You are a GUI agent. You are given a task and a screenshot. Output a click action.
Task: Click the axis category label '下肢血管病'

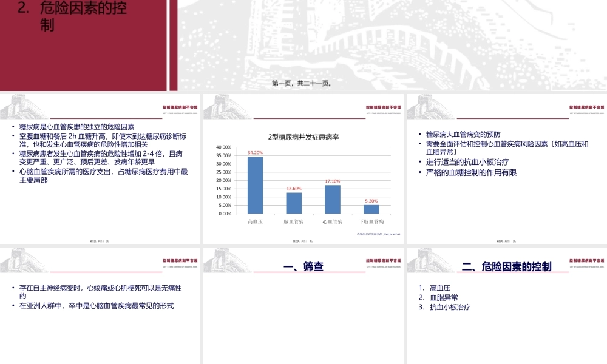point(371,221)
